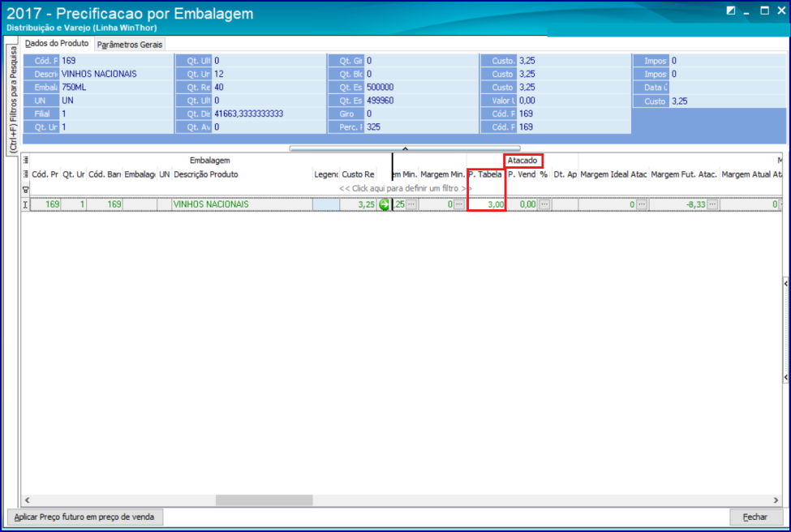Switch to Parâmetros Gerais tab

coord(130,45)
